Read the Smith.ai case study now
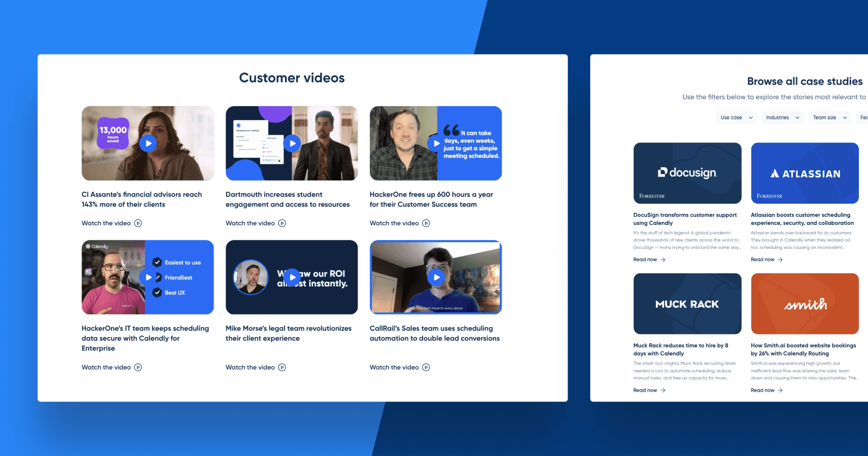The image size is (868, 456). pyautogui.click(x=764, y=390)
